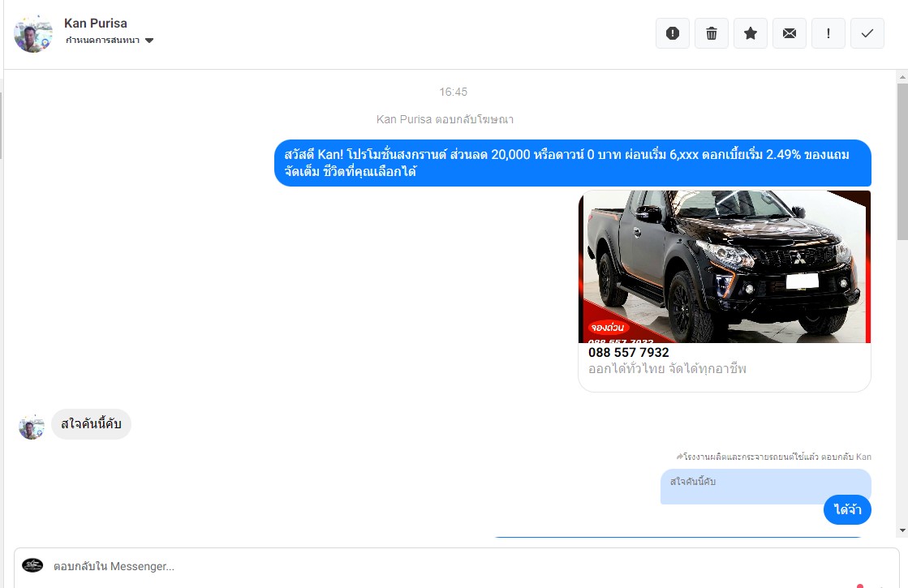Click ad subtitle ออกได้ทั่วไทย จัดได้ทุกอาชีพ
Image resolution: width=908 pixels, height=588 pixels.
click(x=667, y=369)
